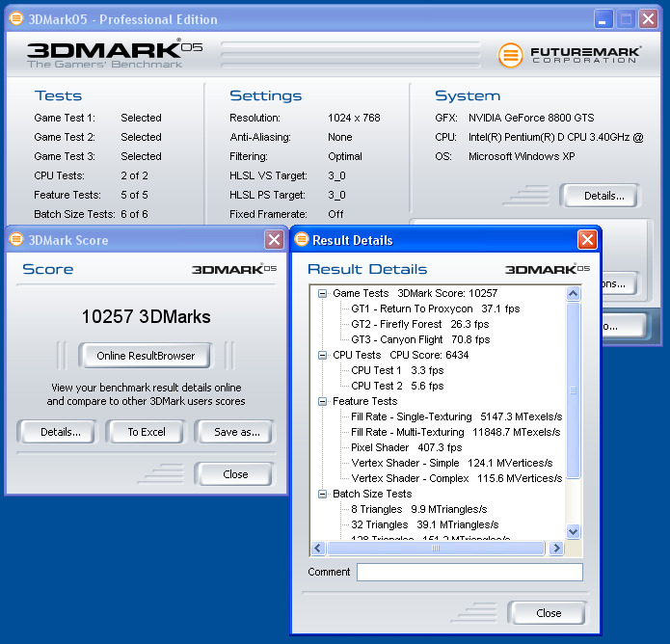Click vertical scrollbar up arrow in results
Viewport: 670px width, 644px height.
tap(573, 293)
